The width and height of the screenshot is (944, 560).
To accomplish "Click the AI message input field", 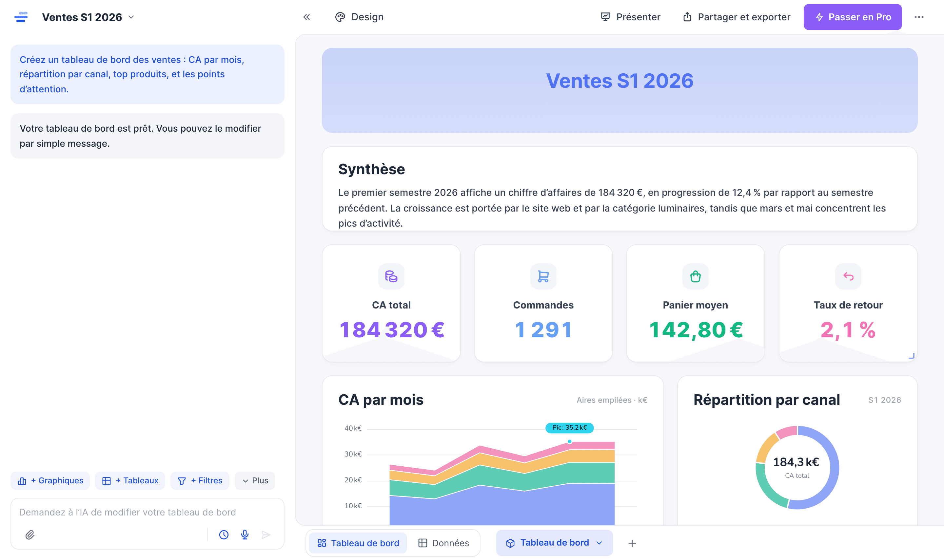I will [x=147, y=512].
